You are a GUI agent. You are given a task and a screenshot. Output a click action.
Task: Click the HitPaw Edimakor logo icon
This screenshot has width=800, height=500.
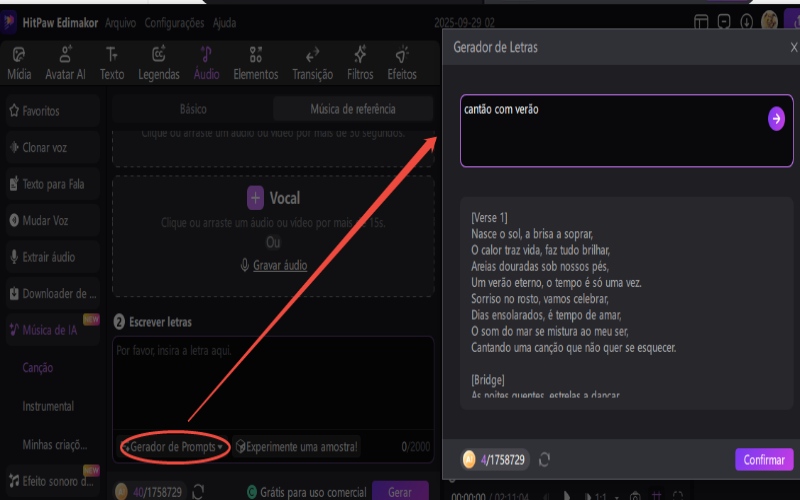click(x=9, y=22)
